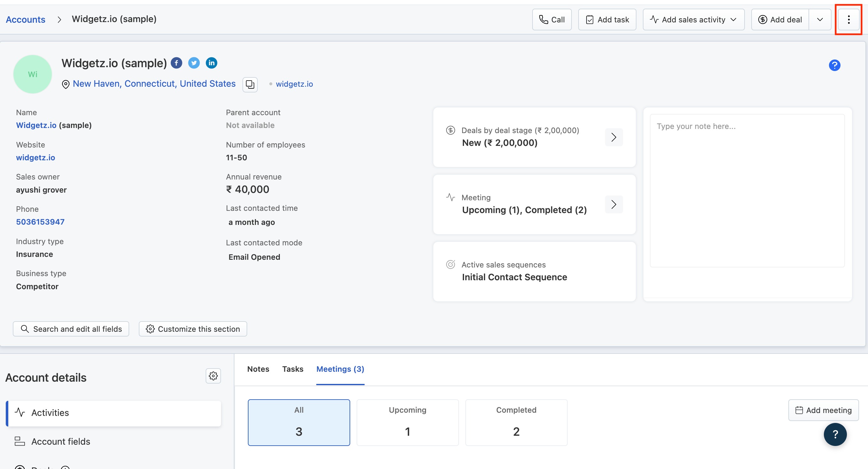Screen dimensions: 868x469
Task: Select the Meetings (3) tab
Action: (340, 369)
